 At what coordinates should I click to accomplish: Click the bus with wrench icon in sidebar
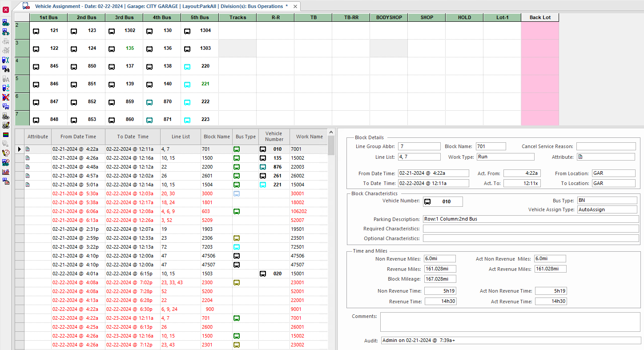click(6, 60)
